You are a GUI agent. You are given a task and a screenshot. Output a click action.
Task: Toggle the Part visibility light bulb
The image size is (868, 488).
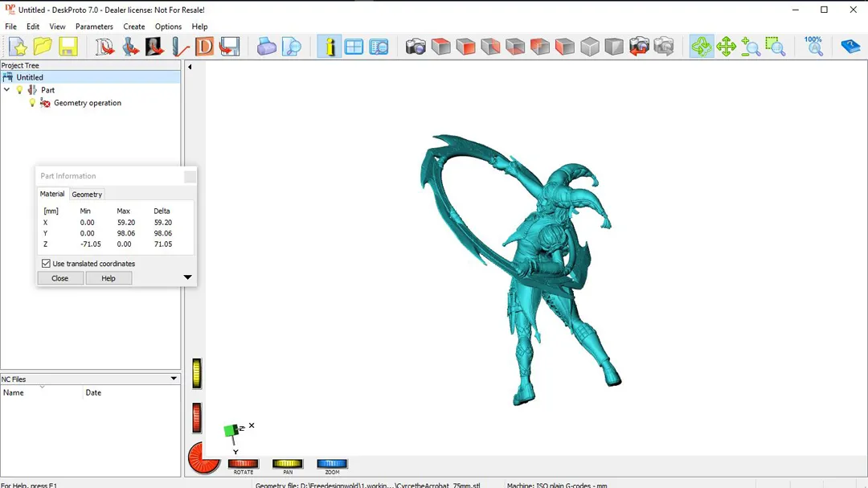(x=19, y=90)
